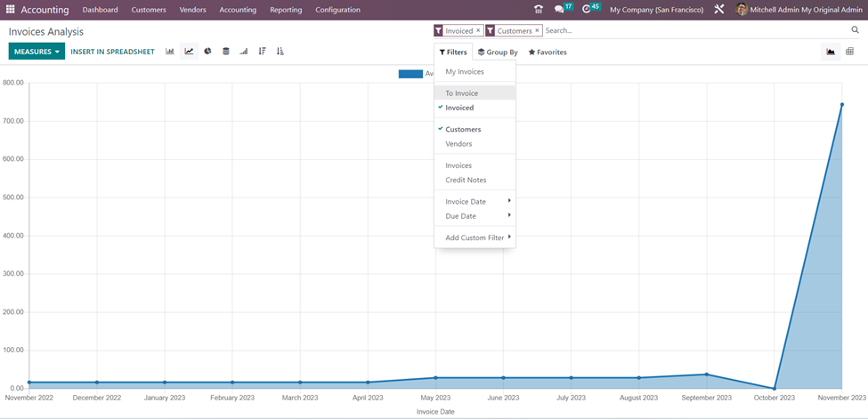Open the Measures dropdown
This screenshot has height=419, width=868.
(37, 52)
